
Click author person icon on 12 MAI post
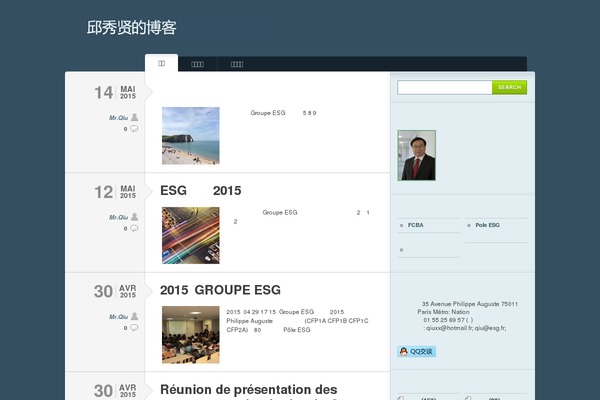point(134,217)
